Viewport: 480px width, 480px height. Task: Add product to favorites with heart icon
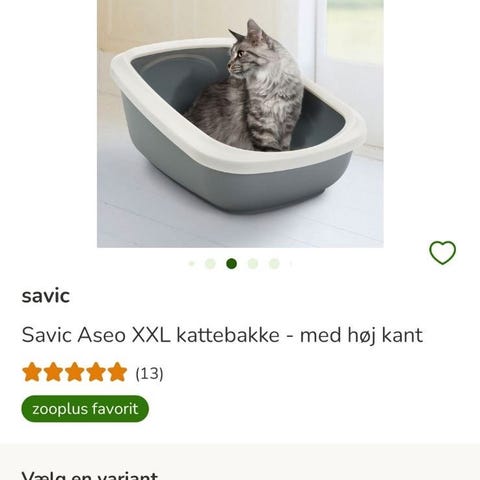point(442,253)
